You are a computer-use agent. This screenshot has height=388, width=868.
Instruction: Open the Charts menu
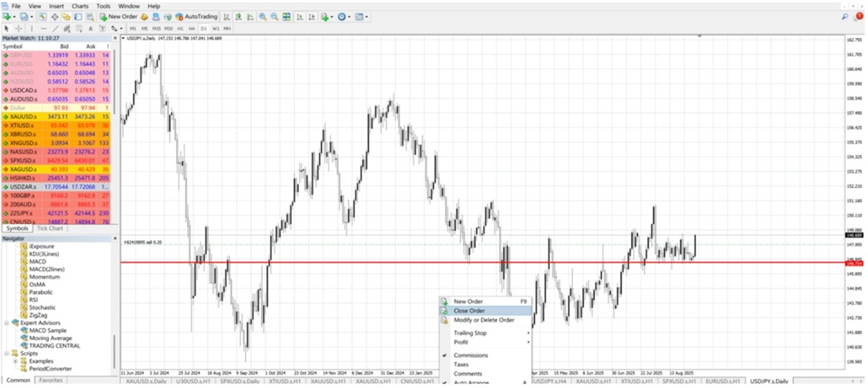coord(80,6)
